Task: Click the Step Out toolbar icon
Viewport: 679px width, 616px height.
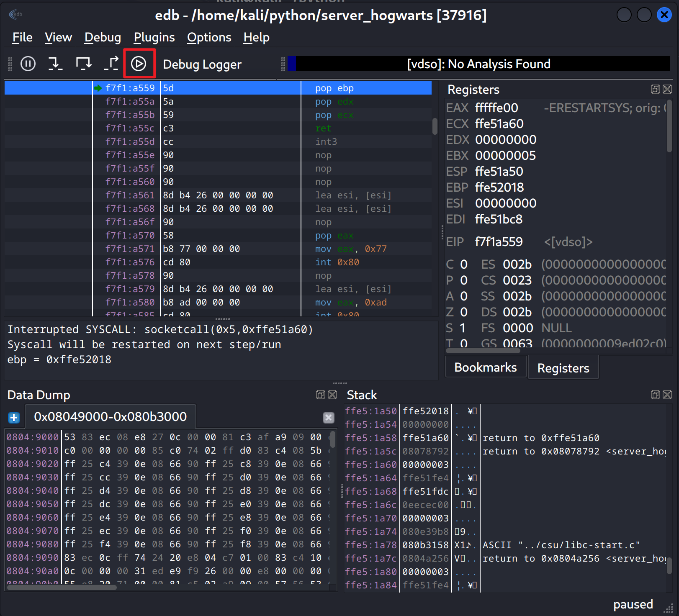Action: click(111, 64)
